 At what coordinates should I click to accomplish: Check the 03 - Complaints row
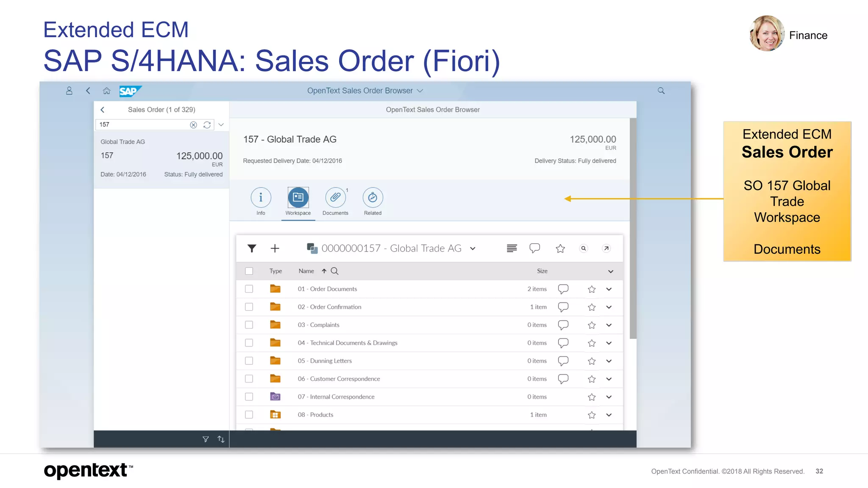(x=249, y=325)
